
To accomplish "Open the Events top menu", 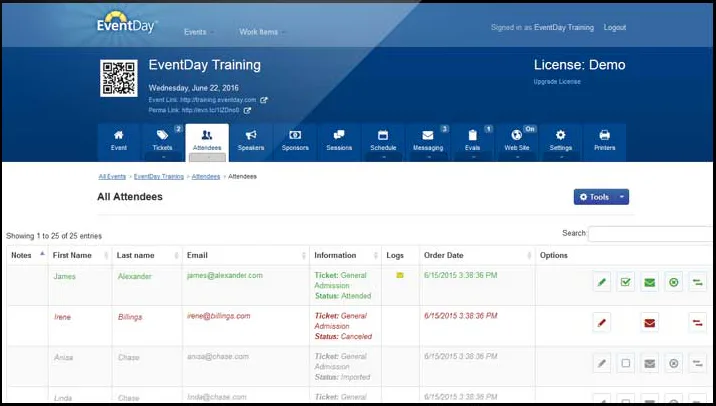I will (198, 32).
